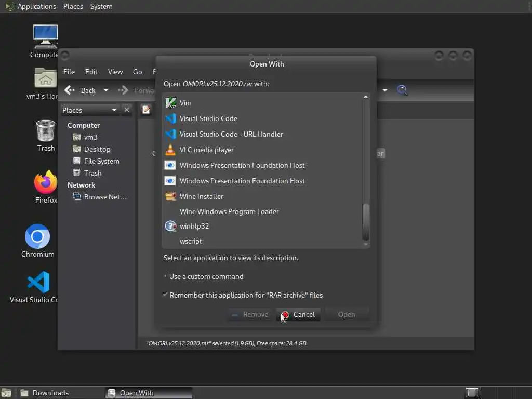The width and height of the screenshot is (532, 399).
Task: Open Go menu in file manager
Action: pyautogui.click(x=137, y=72)
